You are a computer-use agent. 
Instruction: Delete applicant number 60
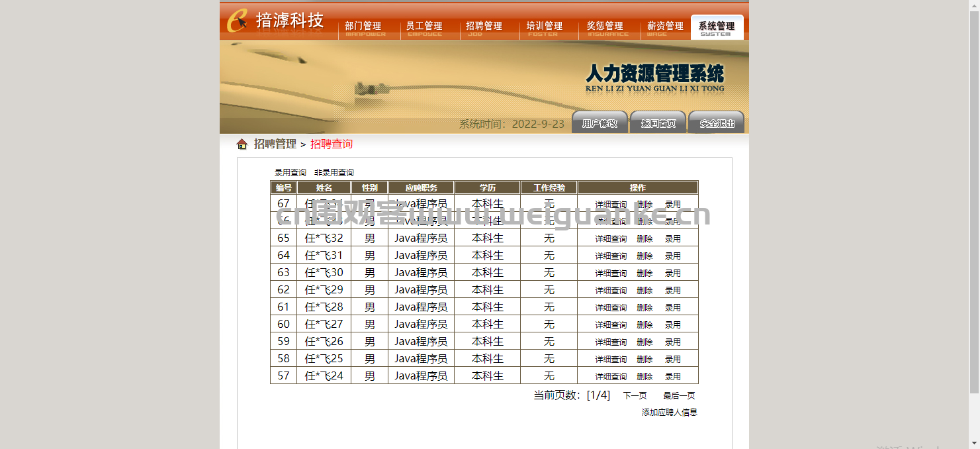click(x=645, y=325)
